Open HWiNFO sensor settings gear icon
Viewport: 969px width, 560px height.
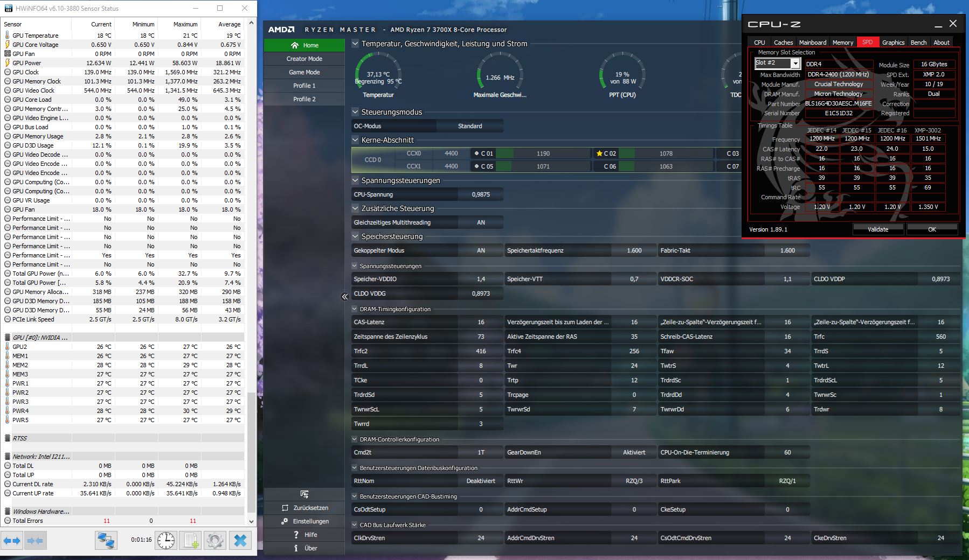pos(215,540)
